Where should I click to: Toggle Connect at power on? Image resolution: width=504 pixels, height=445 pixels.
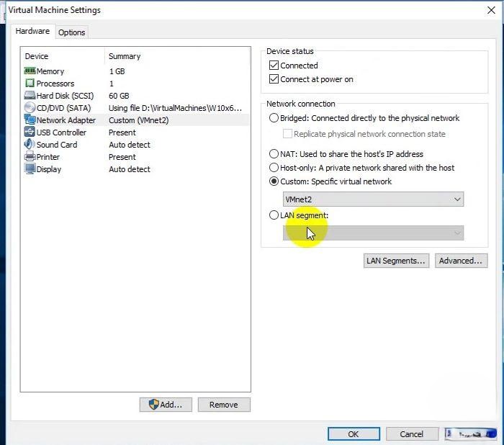(274, 79)
